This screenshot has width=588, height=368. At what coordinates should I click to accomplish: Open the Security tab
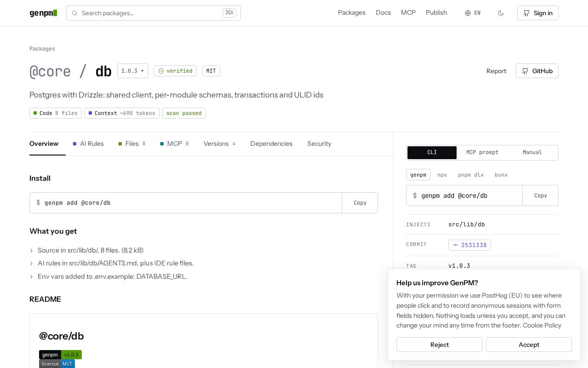(319, 144)
